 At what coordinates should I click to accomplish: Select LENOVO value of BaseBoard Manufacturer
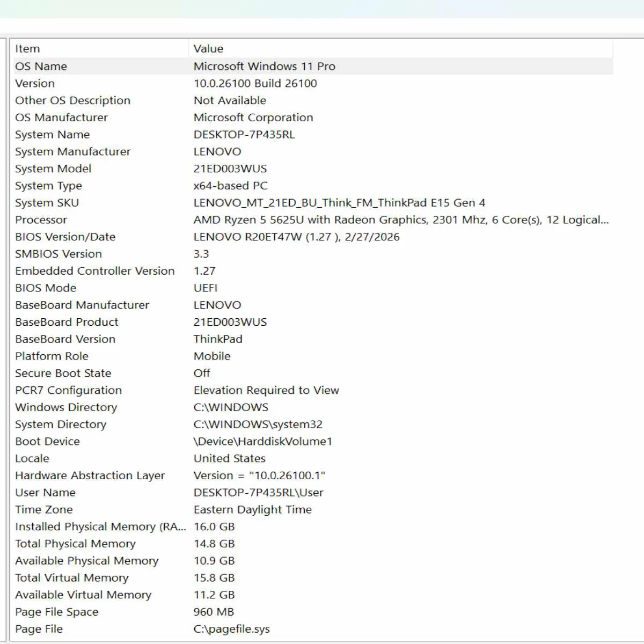tap(217, 305)
